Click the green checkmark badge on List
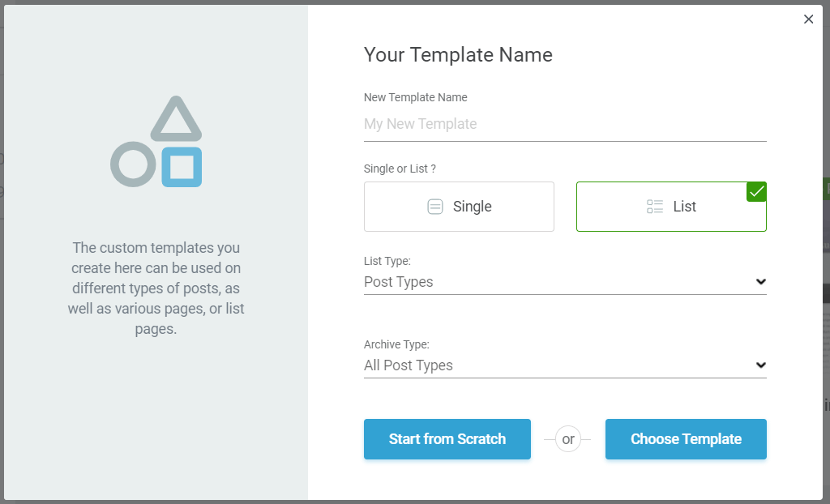This screenshot has height=504, width=830. coord(756,192)
